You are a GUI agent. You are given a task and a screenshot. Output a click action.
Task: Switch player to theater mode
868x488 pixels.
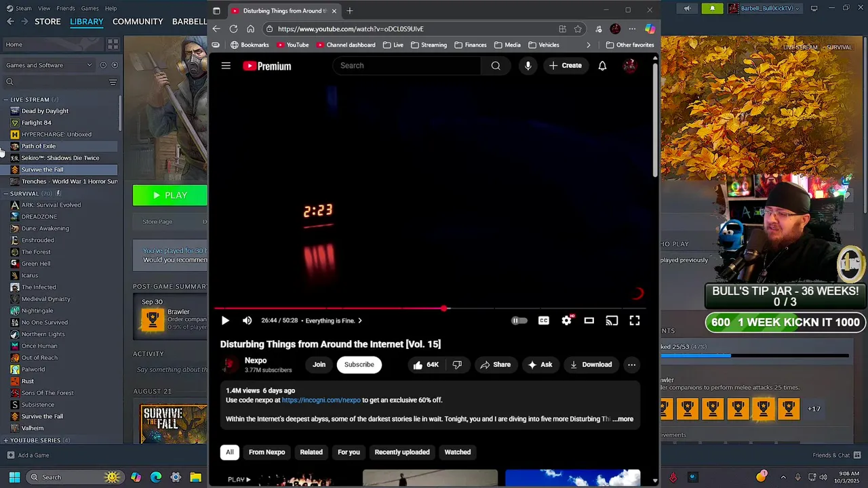click(589, 321)
